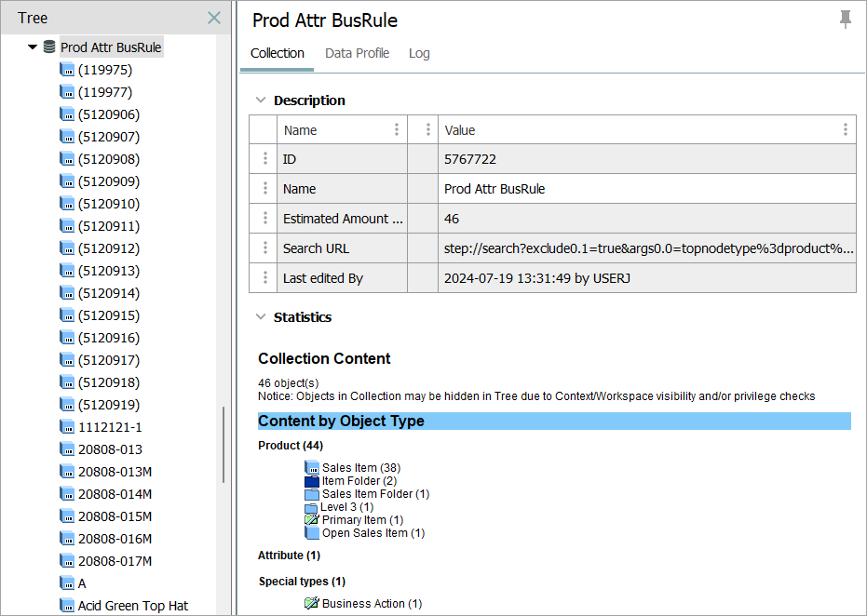867x616 pixels.
Task: Open the Value column options menu
Action: 846,130
